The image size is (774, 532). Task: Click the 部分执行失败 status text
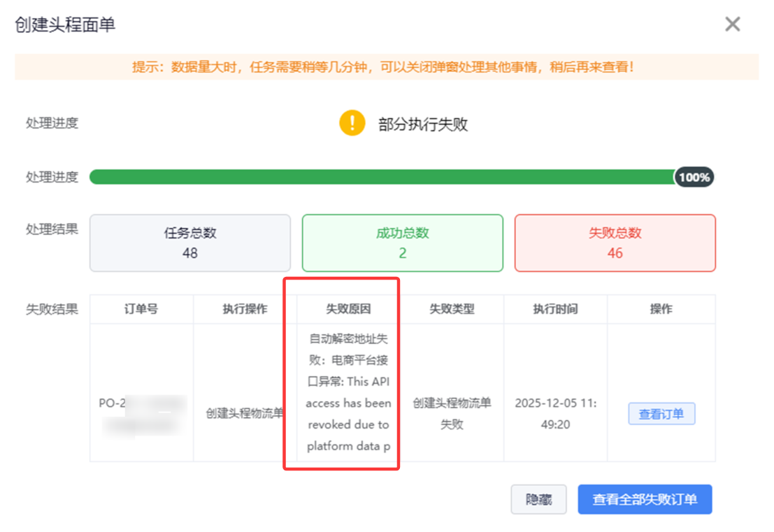pos(423,124)
